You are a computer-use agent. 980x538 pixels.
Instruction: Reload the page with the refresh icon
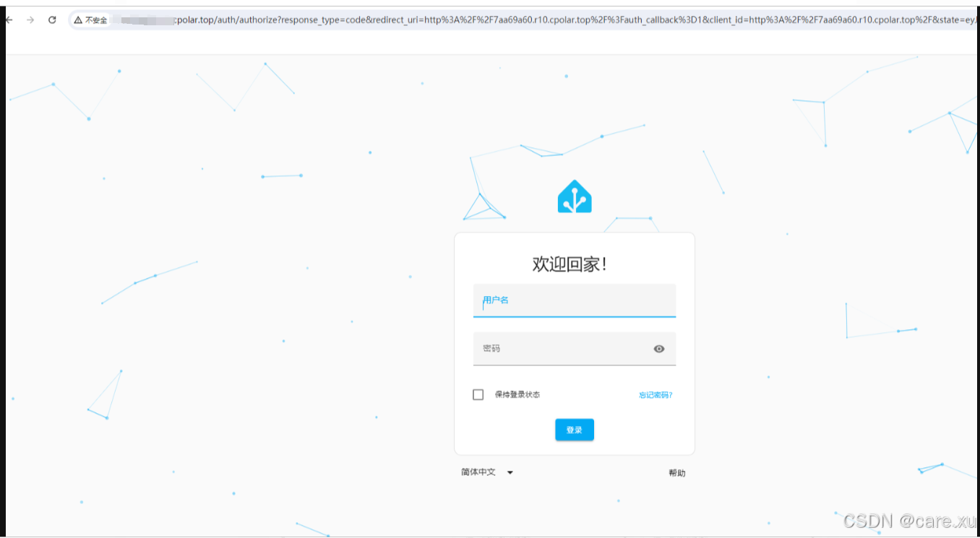click(x=52, y=20)
